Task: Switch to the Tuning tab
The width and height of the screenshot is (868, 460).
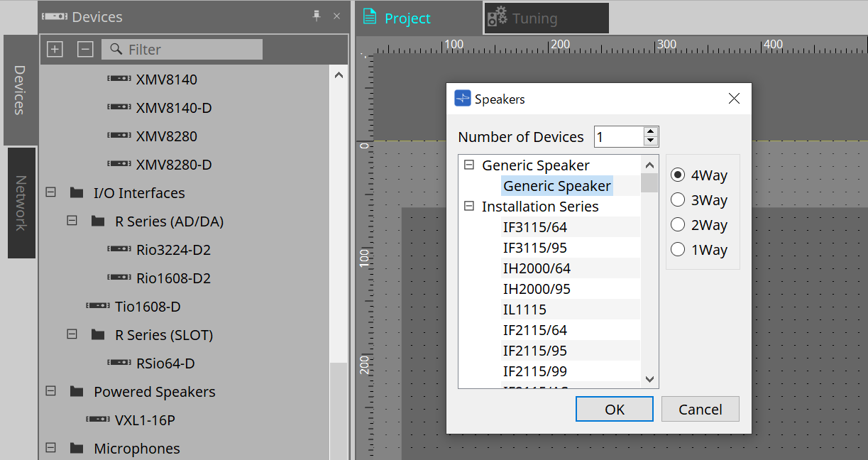Action: coord(546,18)
